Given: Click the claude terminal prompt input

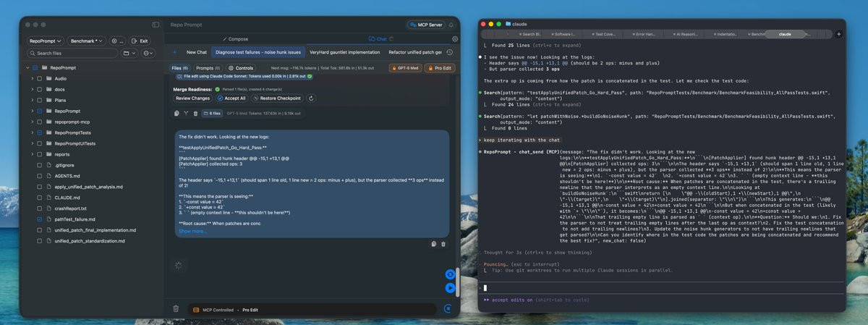Looking at the screenshot, I should pyautogui.click(x=661, y=287).
